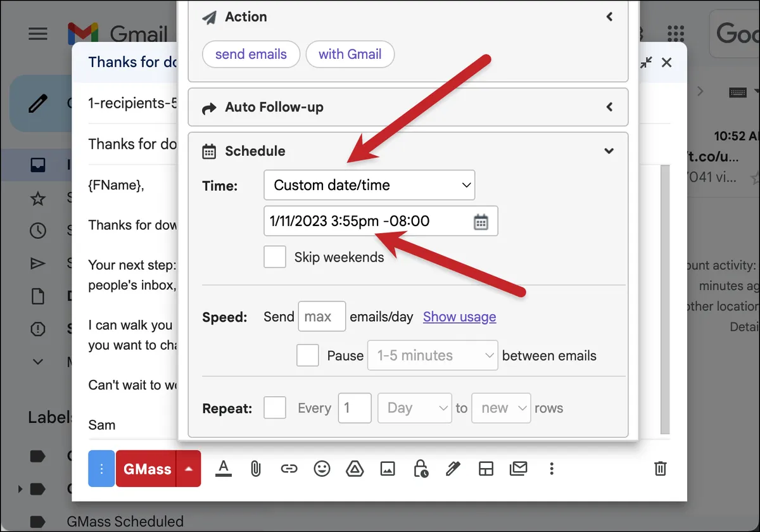Viewport: 760px width, 532px height.
Task: Open Sent icon in sidebar
Action: 38,263
